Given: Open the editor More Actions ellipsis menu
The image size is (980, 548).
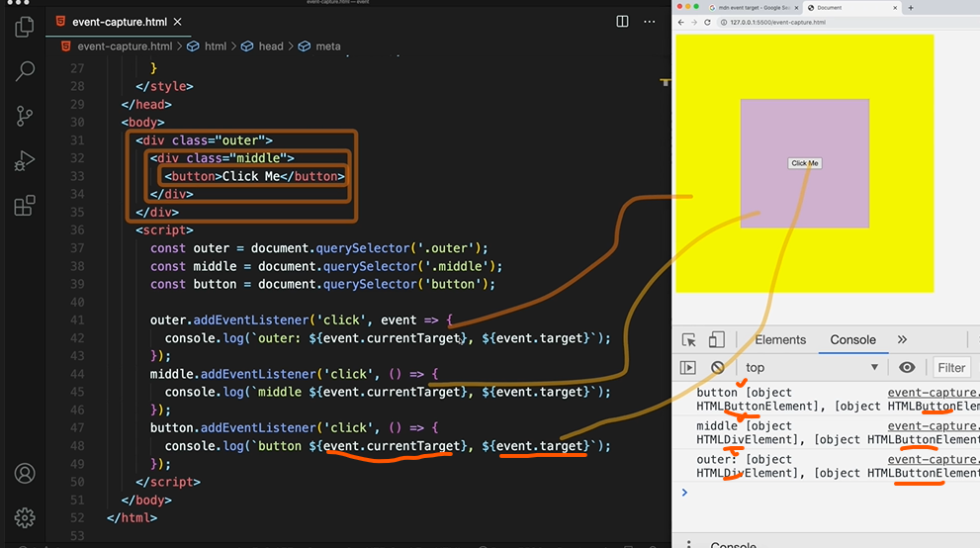Looking at the screenshot, I should tap(651, 21).
